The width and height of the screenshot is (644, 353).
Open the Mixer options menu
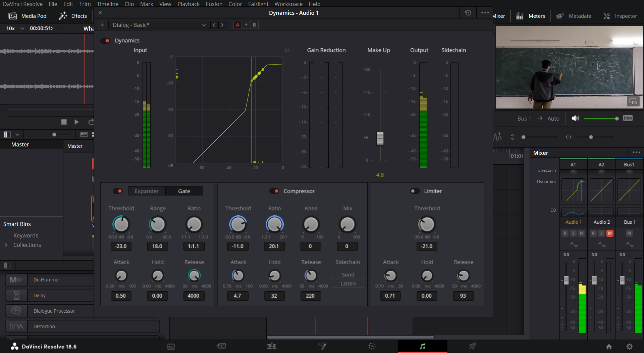pyautogui.click(x=636, y=152)
